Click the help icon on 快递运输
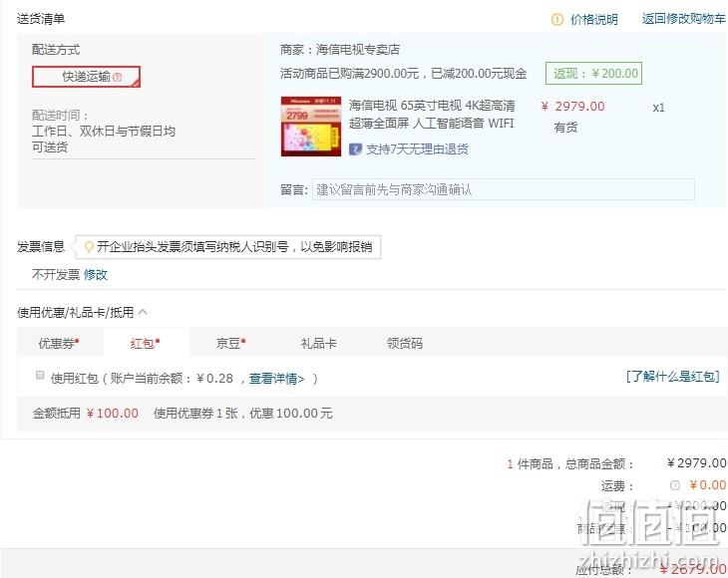Image resolution: width=728 pixels, height=578 pixels. point(118,77)
